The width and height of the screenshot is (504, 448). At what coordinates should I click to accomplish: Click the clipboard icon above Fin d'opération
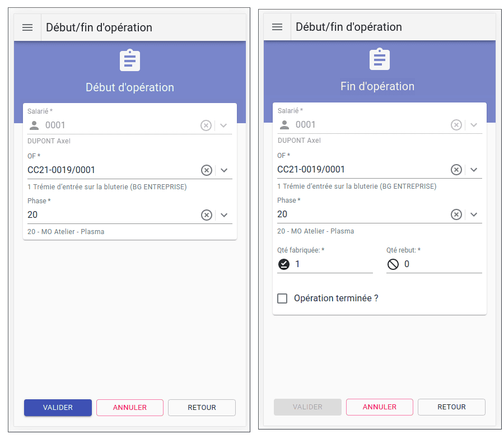380,59
